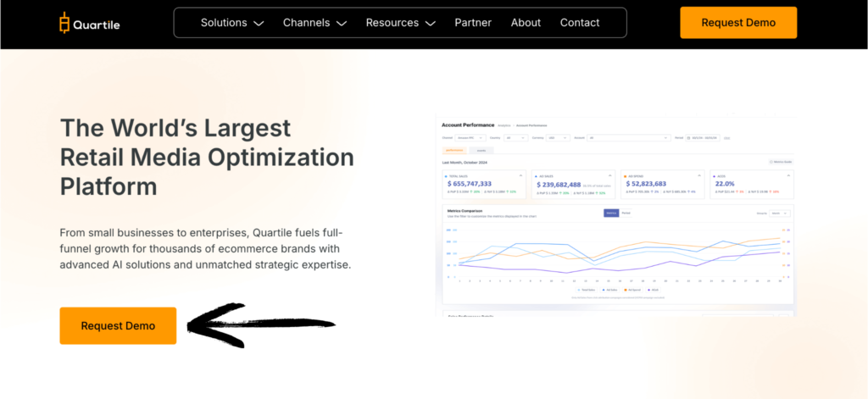The width and height of the screenshot is (868, 399).
Task: Click the Quartile logo
Action: tap(89, 23)
